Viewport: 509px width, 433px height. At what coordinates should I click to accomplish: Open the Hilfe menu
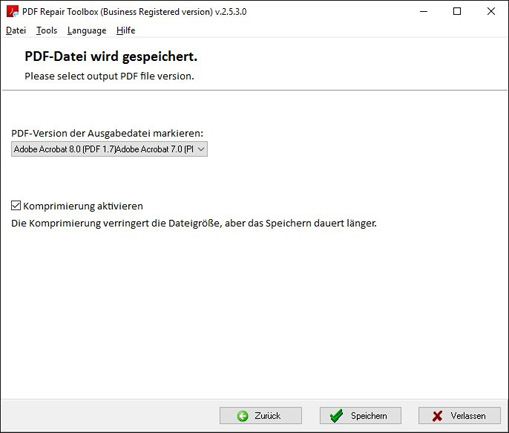[126, 31]
